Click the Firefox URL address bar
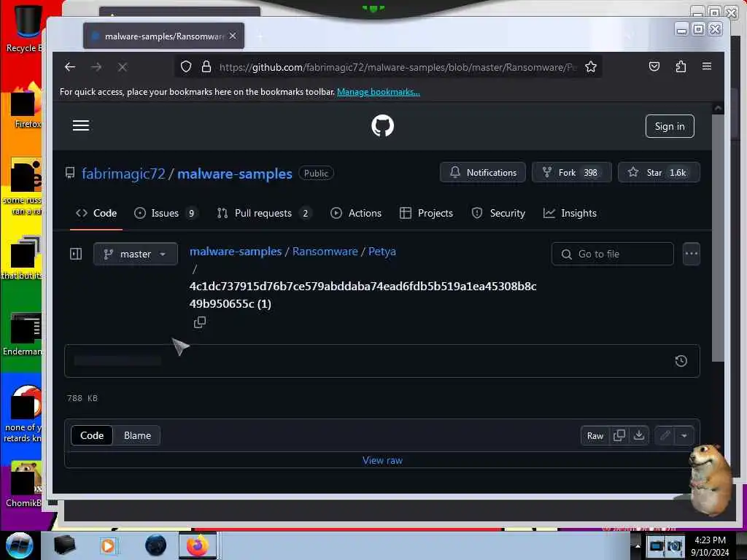Image resolution: width=747 pixels, height=560 pixels. (x=388, y=66)
